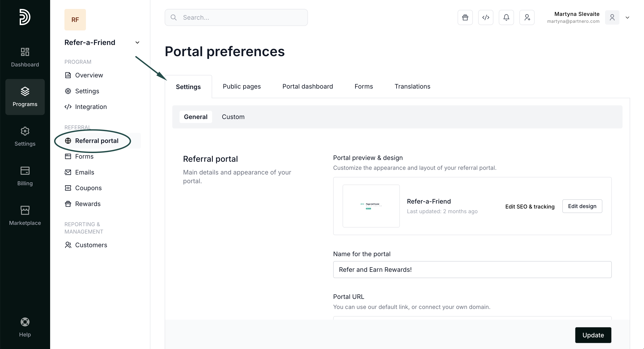
Task: Switch to the Public pages tab
Action: (241, 87)
